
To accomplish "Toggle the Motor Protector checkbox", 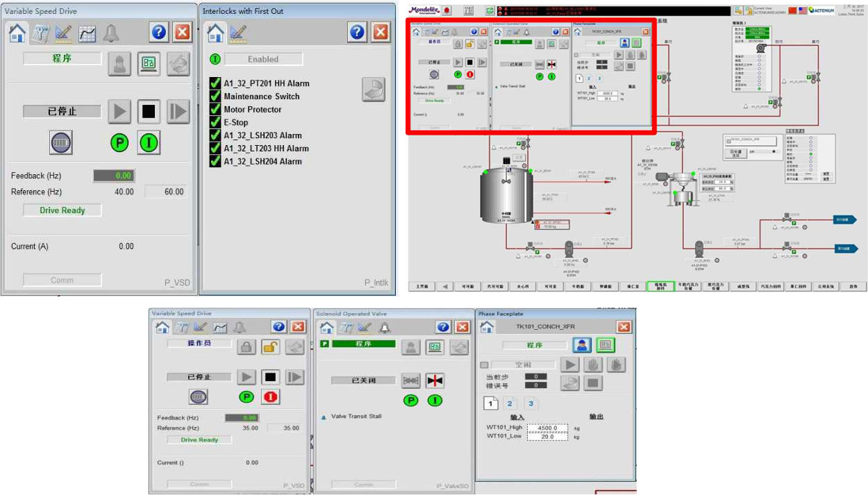I will click(215, 109).
